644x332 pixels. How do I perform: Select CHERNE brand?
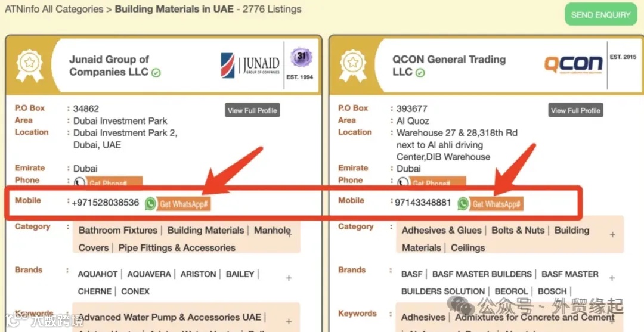pyautogui.click(x=95, y=292)
